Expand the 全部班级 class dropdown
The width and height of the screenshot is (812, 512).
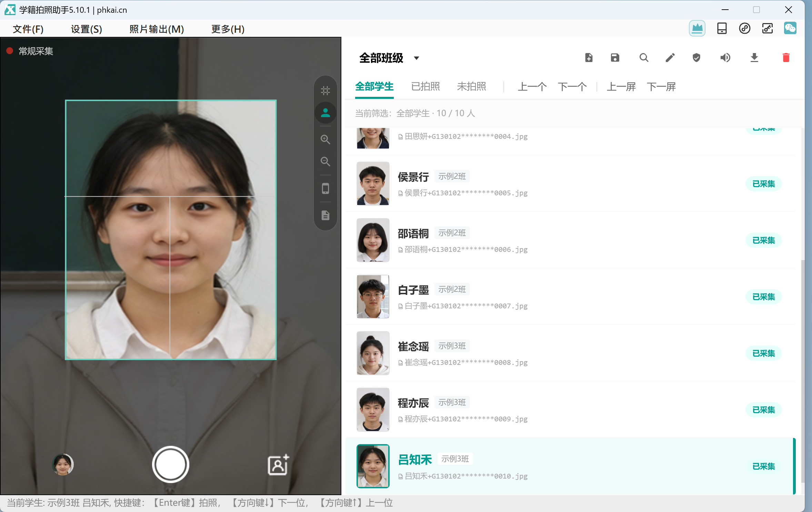pyautogui.click(x=389, y=58)
